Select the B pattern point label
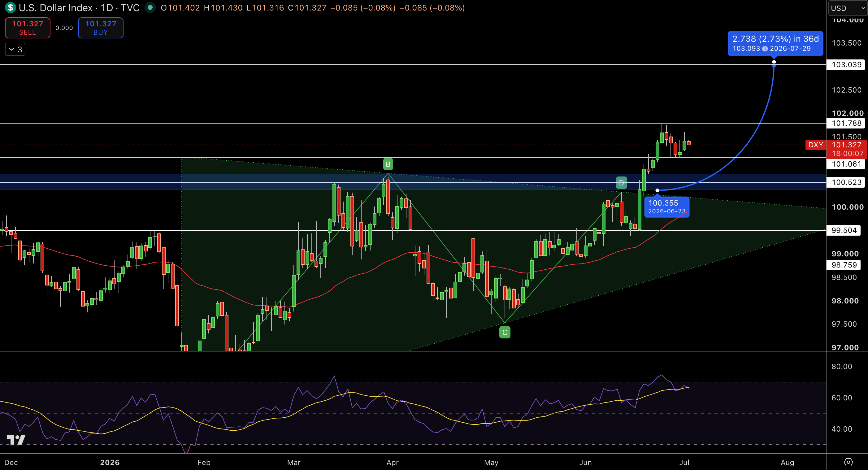868x470 pixels. point(388,164)
